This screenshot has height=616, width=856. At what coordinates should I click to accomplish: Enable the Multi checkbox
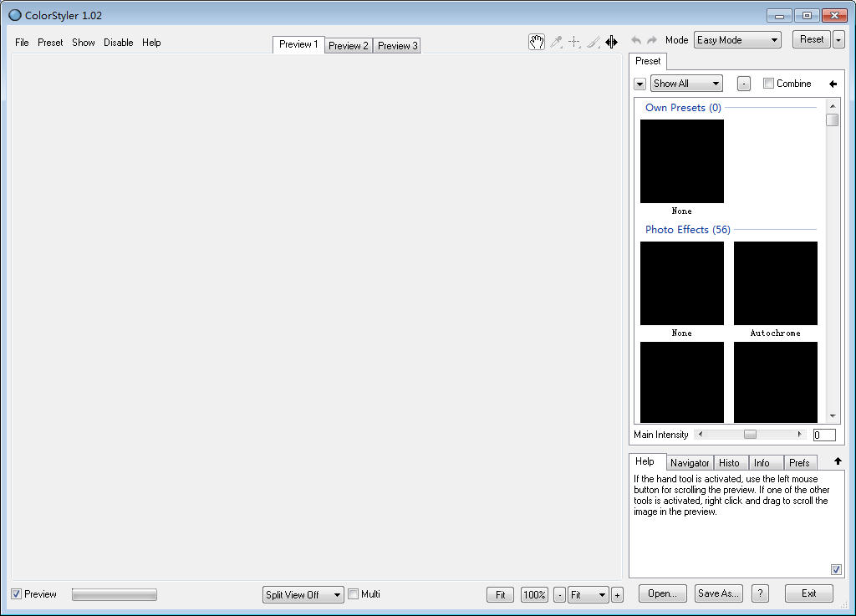coord(354,594)
